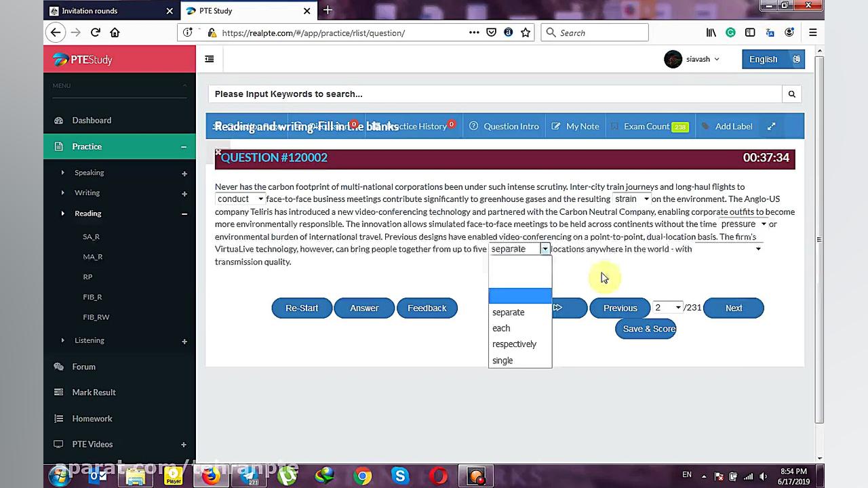Click the Save & Score button
Image resolution: width=868 pixels, height=488 pixels.
646,329
